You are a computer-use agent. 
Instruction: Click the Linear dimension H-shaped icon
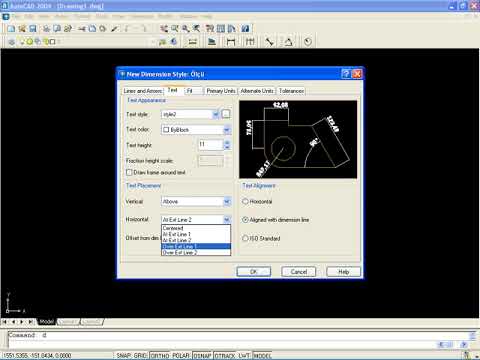[x=231, y=42]
